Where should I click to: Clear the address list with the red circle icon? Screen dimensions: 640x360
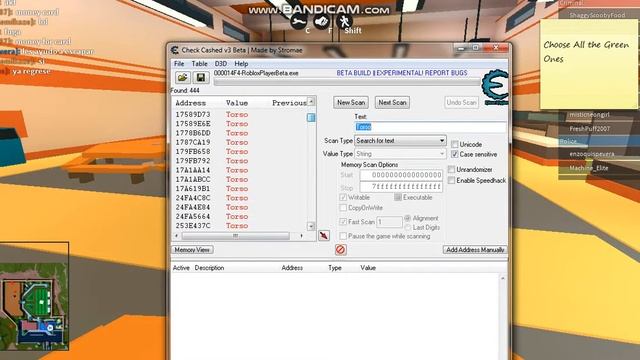click(x=340, y=249)
